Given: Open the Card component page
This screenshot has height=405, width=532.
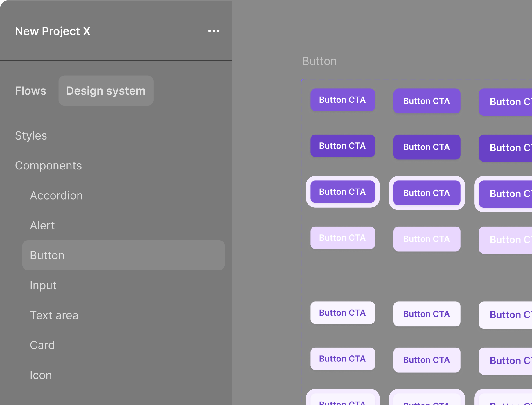Looking at the screenshot, I should 42,345.
